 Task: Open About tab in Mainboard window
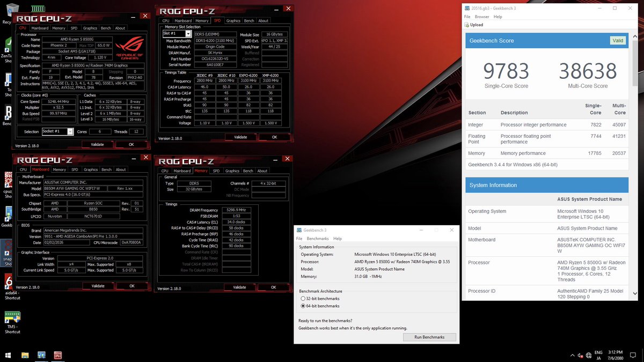click(121, 169)
